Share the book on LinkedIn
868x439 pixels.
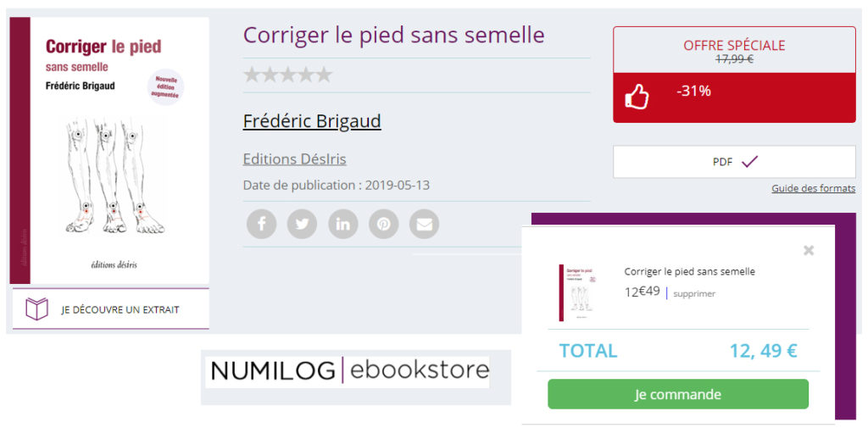[x=342, y=225]
